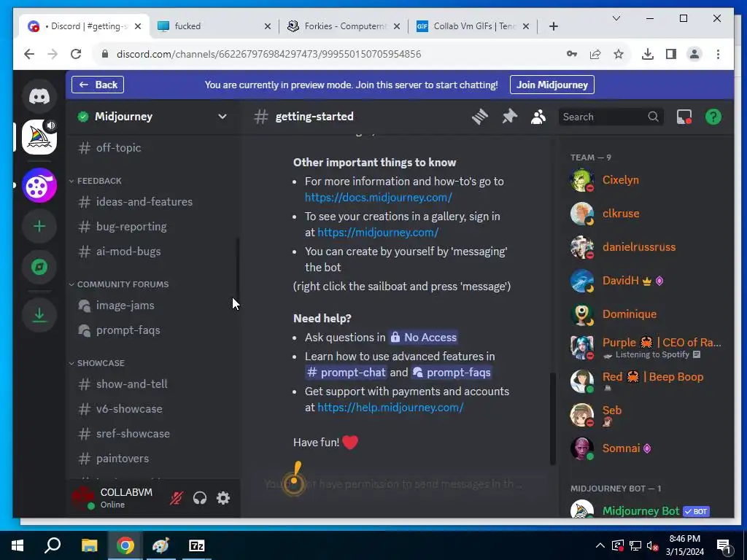Select the Midjourney sailboat server icon
Viewport: 747px width, 560px height.
pyautogui.click(x=39, y=138)
